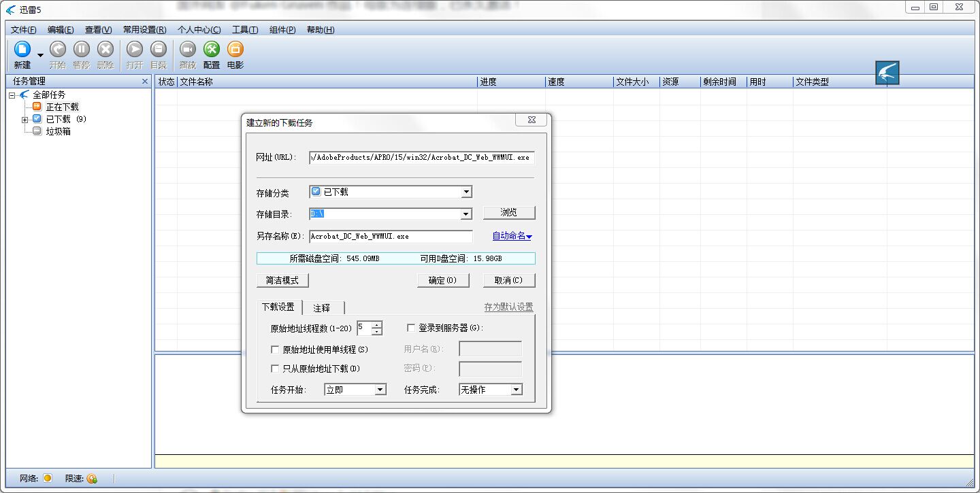Click inside the 网址 URL input field
Viewport: 980px width, 493px height.
coord(422,157)
